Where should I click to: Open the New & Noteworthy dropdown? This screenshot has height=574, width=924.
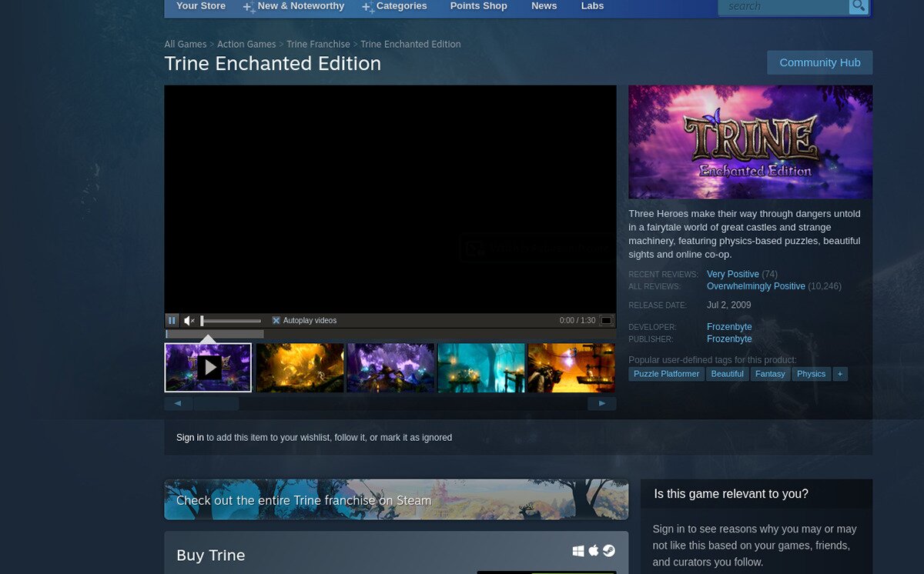300,6
